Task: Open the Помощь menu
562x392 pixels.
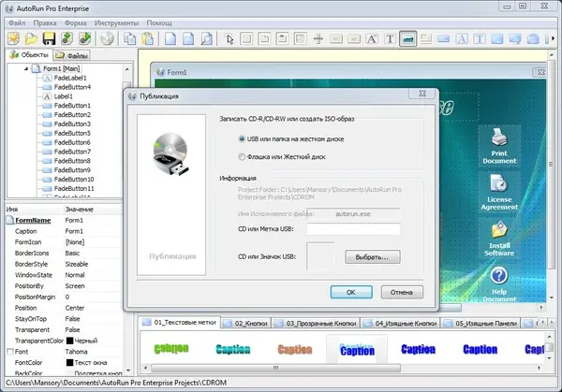Action: click(159, 22)
